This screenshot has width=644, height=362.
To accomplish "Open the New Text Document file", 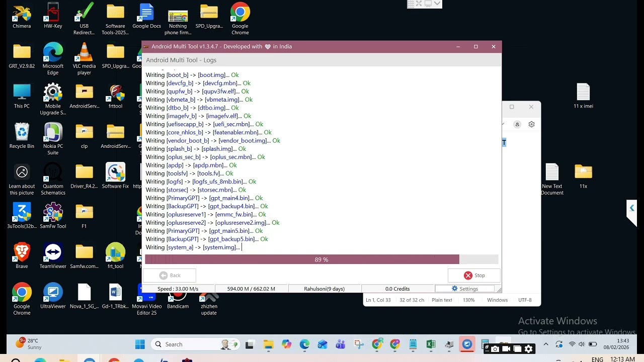I will click(x=552, y=179).
